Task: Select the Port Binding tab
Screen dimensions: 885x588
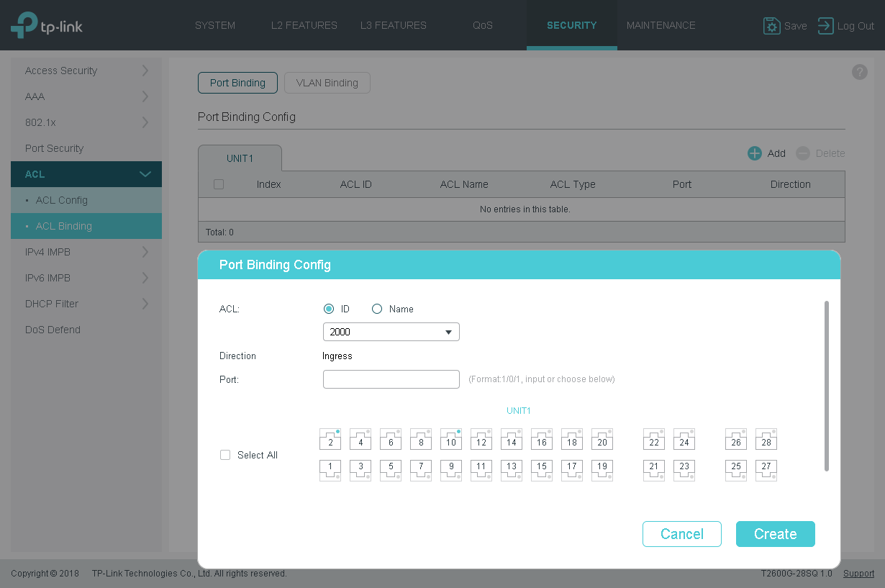Action: pyautogui.click(x=237, y=83)
